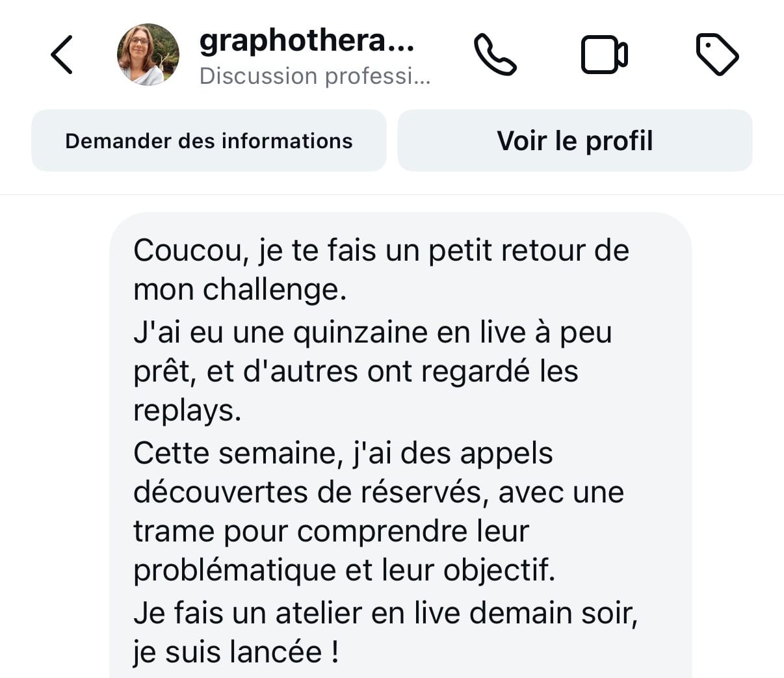
Task: Select the line 'J'ai eu une quinzaine en live'
Action: [372, 332]
